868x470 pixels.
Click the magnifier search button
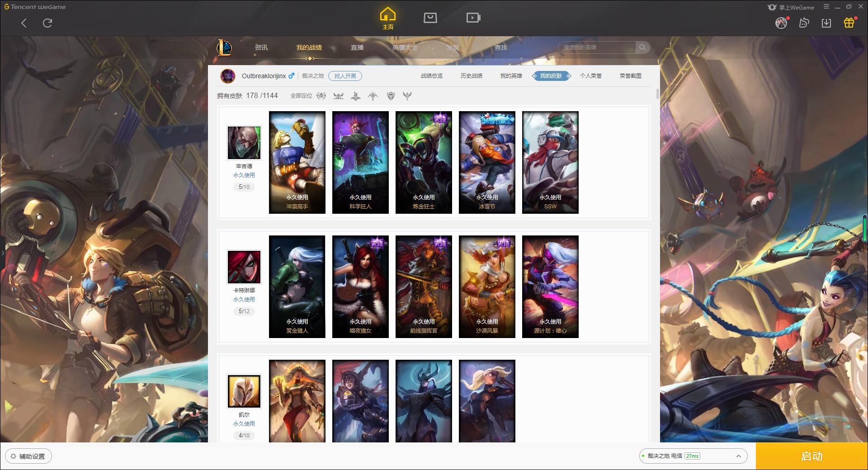point(642,47)
